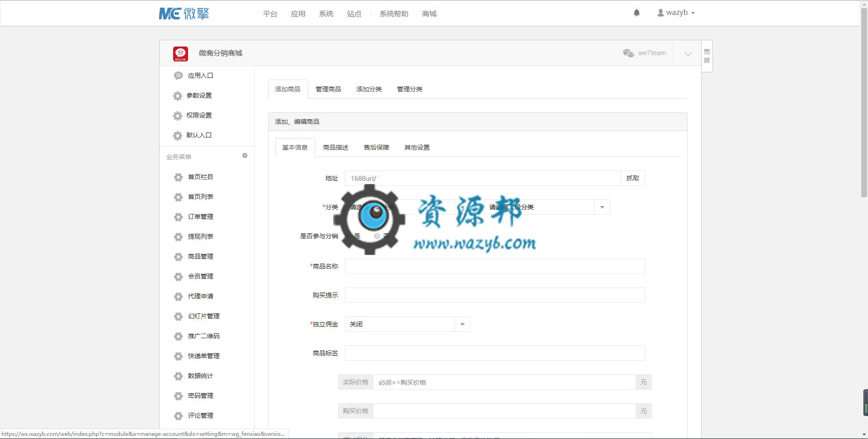
Task: Select the 售后保障 sub-tab
Action: click(376, 147)
